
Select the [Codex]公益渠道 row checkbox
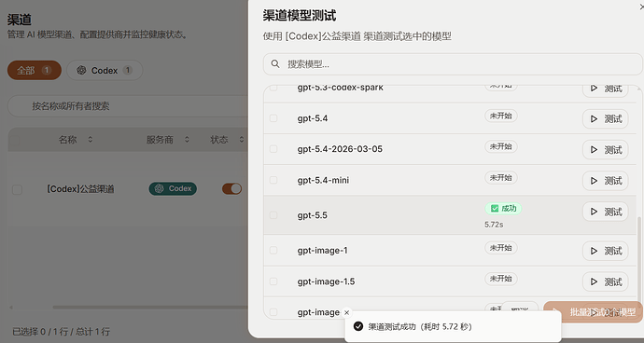[17, 189]
